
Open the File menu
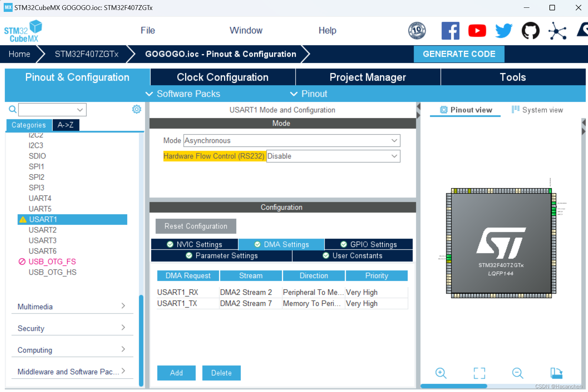[148, 30]
